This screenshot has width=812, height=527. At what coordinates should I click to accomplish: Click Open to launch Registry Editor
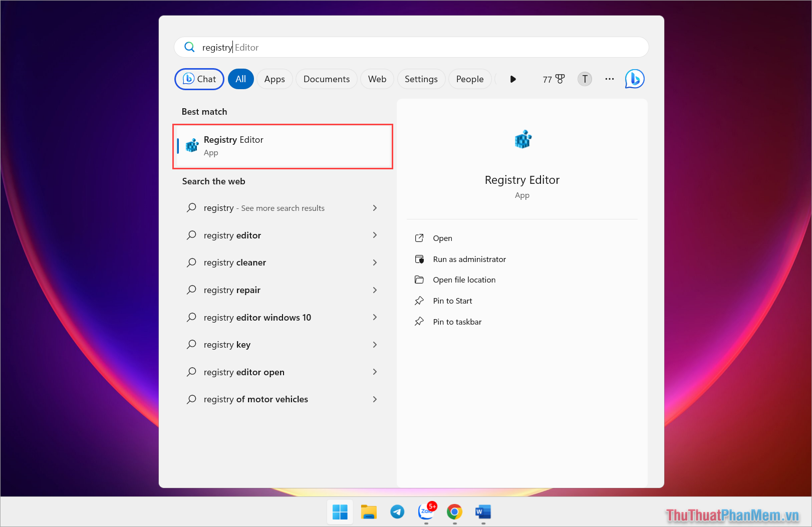442,238
